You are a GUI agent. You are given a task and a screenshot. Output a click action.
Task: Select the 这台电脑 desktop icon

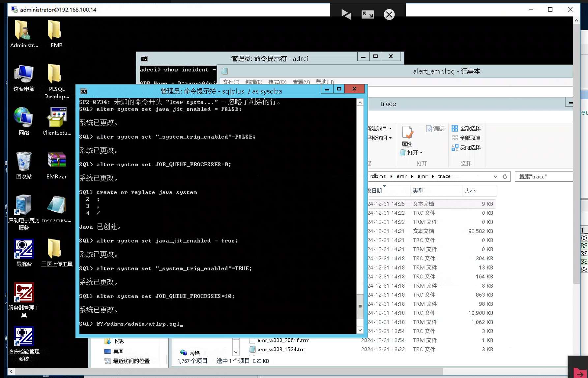coord(24,78)
